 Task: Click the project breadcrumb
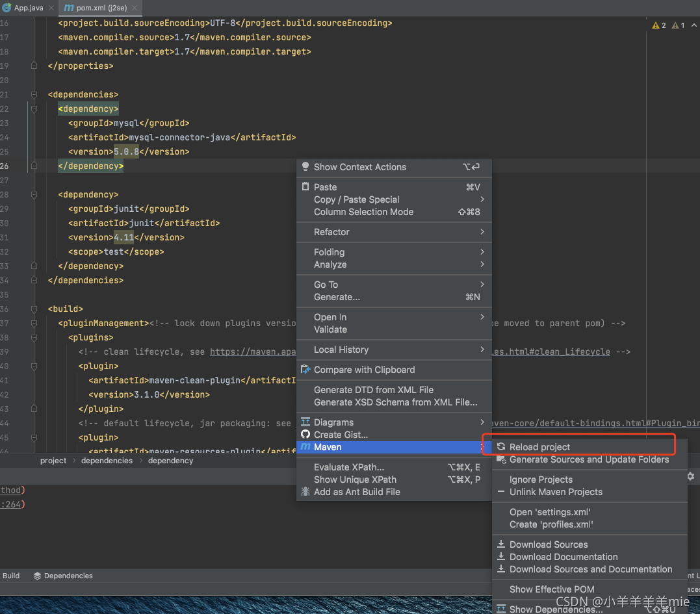[x=53, y=461]
